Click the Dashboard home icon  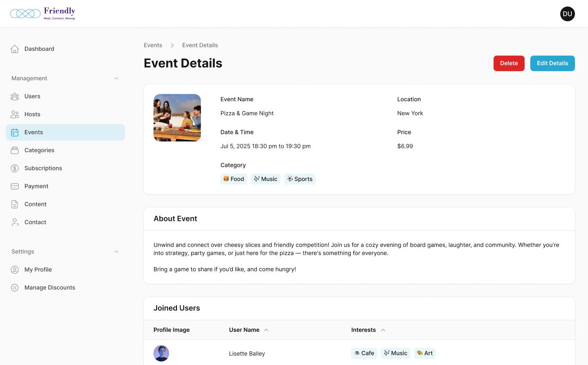(x=15, y=49)
